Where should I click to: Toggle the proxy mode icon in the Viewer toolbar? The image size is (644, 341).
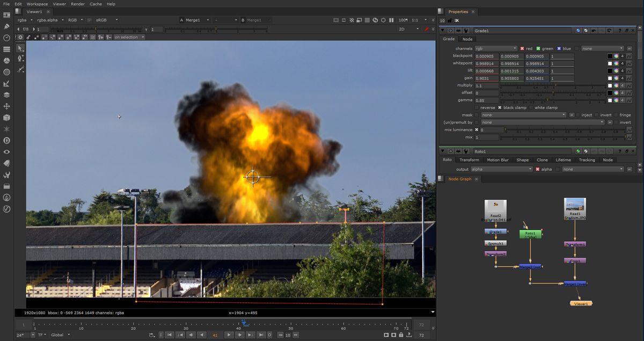pyautogui.click(x=352, y=19)
